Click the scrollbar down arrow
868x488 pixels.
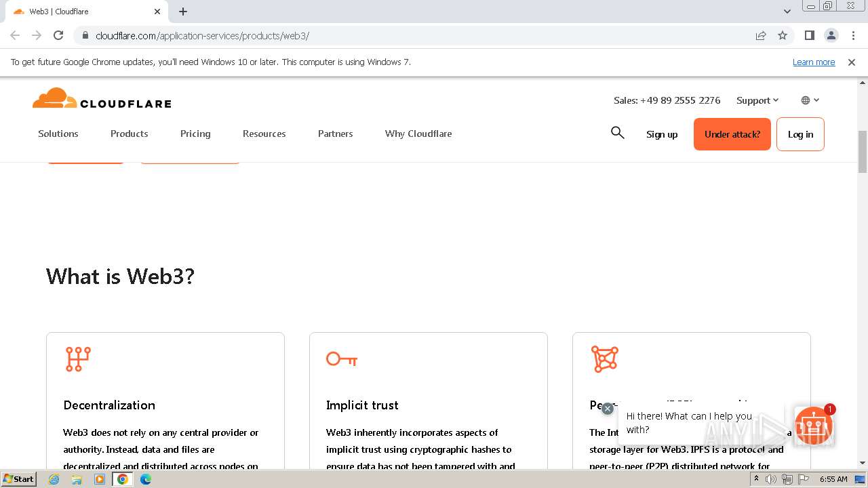(863, 463)
